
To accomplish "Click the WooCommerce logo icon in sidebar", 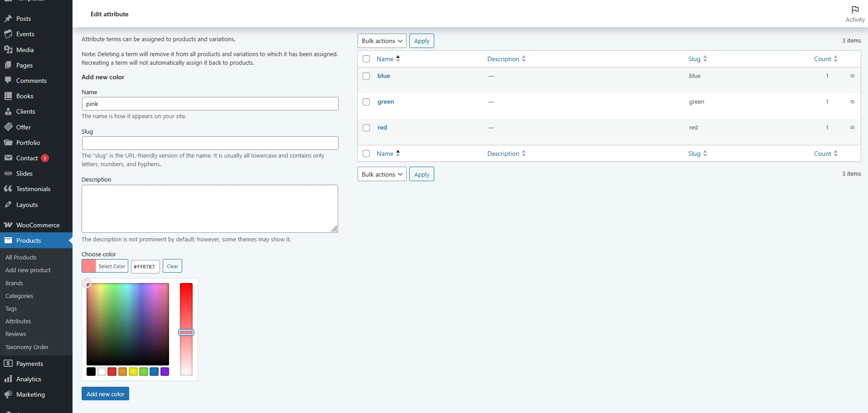I will click(8, 225).
